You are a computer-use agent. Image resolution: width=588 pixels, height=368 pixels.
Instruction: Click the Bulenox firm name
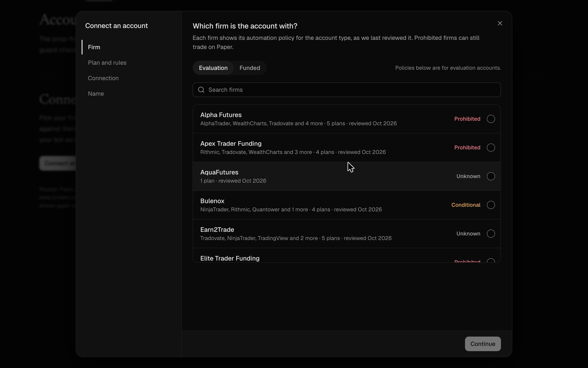click(212, 201)
